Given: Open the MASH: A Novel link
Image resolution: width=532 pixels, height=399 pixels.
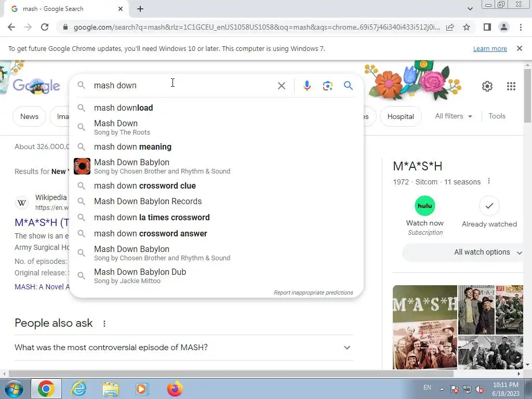Looking at the screenshot, I should 42,287.
